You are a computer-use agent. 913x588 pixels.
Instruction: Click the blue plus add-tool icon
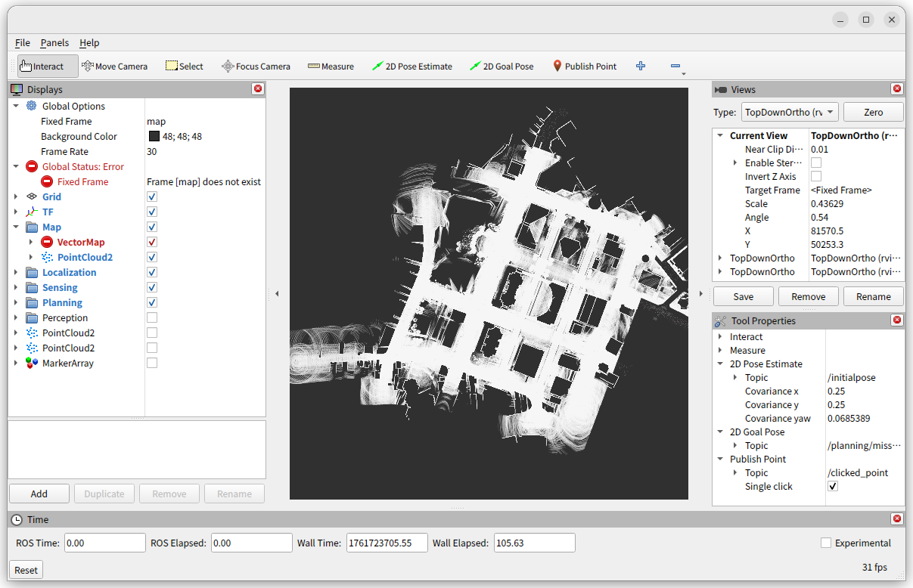641,67
